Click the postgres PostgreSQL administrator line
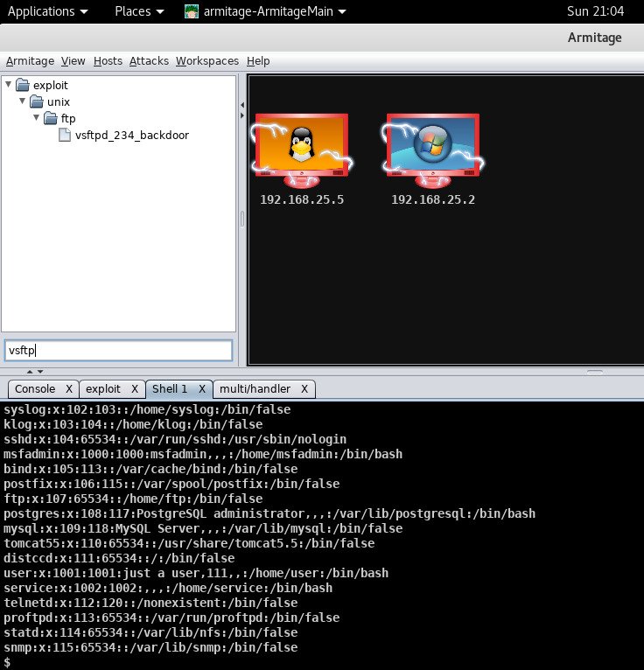 [x=269, y=513]
